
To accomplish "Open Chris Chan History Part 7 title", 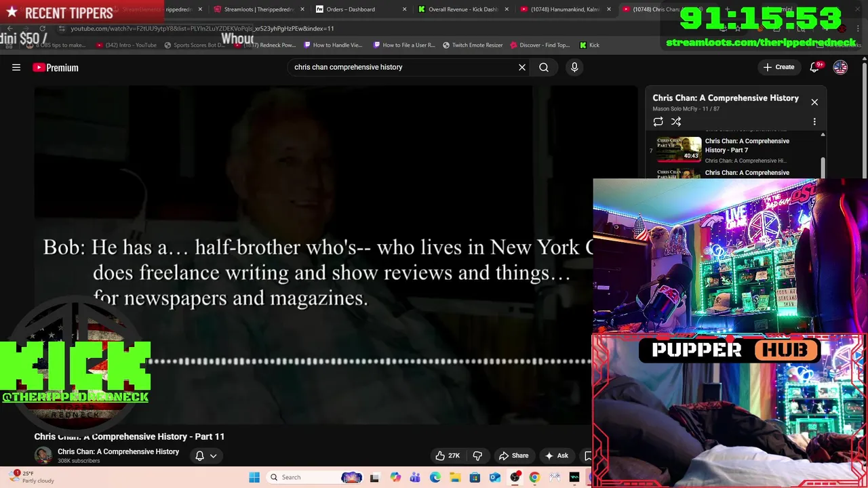I will click(747, 146).
